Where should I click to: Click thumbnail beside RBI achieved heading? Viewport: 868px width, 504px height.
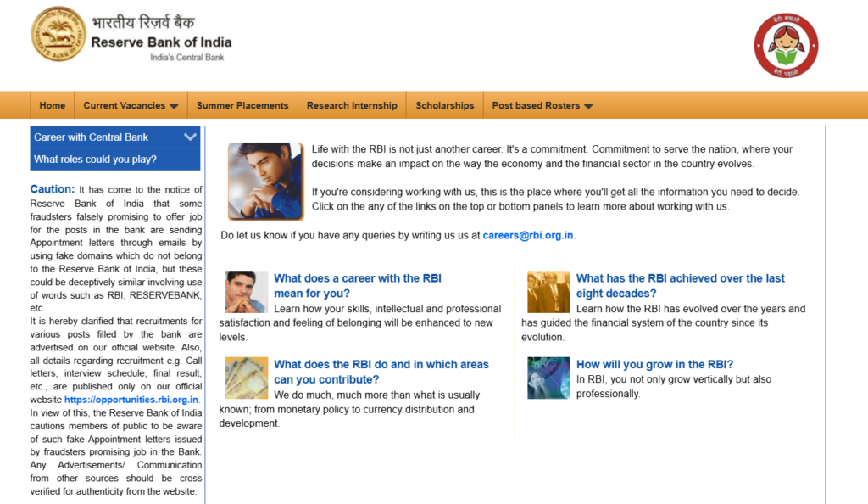tap(548, 292)
